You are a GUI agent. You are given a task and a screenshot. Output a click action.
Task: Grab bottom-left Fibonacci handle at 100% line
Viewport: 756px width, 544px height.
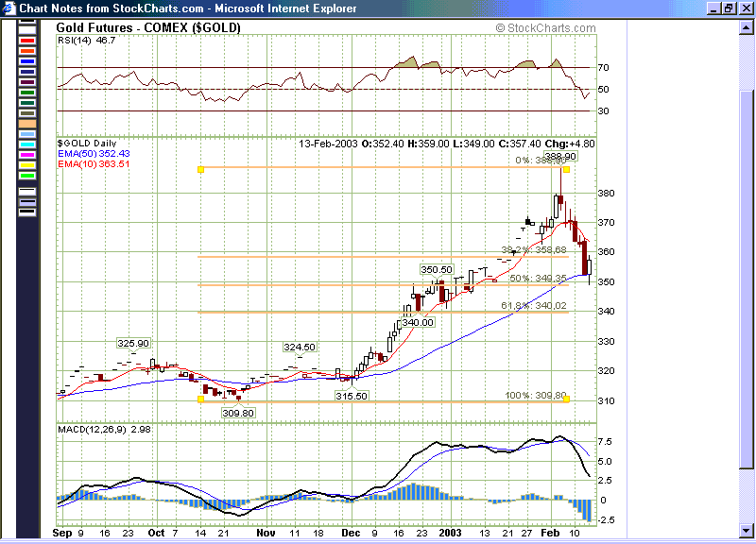pos(201,399)
